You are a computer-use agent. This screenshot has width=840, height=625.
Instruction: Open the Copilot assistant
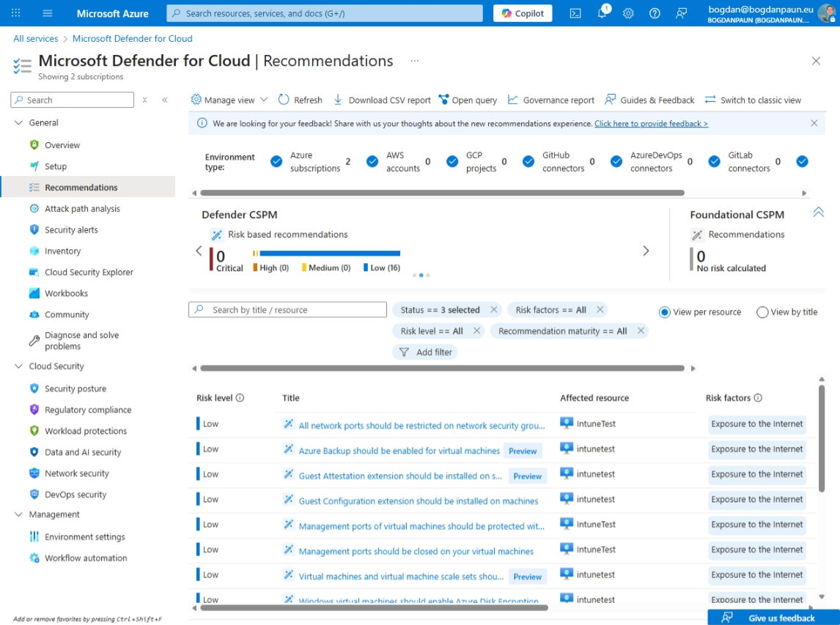pos(522,13)
